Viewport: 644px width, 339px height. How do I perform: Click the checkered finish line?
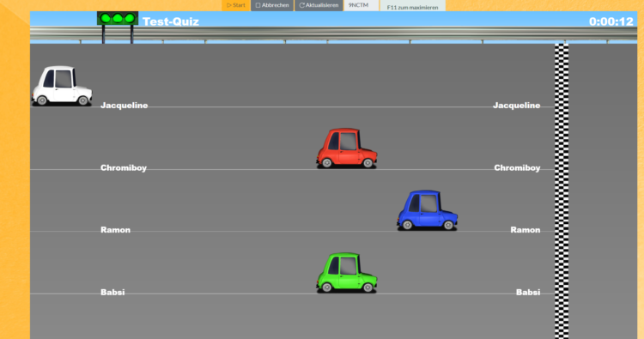point(562,191)
